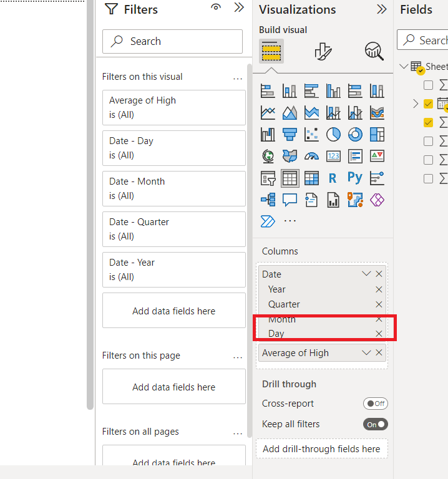Open Filters on this page ellipsis menu
Screen dimensions: 448x479
coord(238,357)
